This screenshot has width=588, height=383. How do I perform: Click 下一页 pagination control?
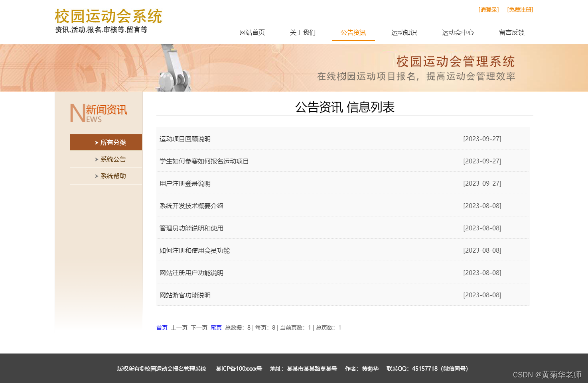(x=199, y=328)
